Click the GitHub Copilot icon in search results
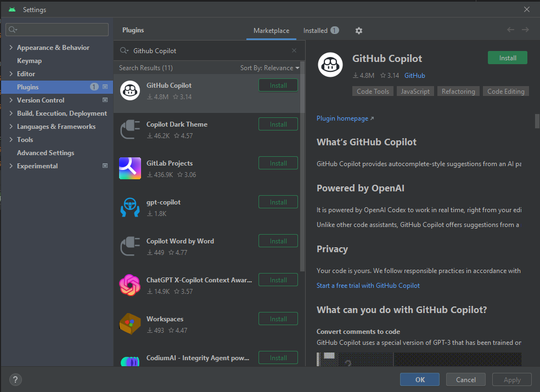 130,90
